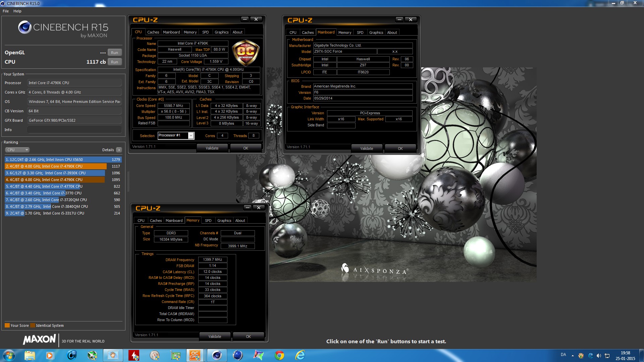Switch to Caches tab in CPU window
The image size is (644, 362).
click(x=153, y=32)
